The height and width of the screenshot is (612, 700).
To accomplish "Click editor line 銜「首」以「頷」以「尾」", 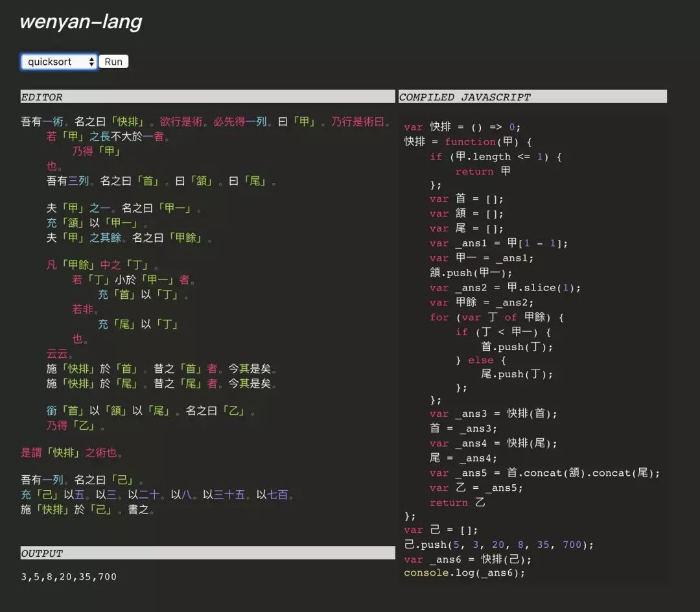I will (150, 410).
